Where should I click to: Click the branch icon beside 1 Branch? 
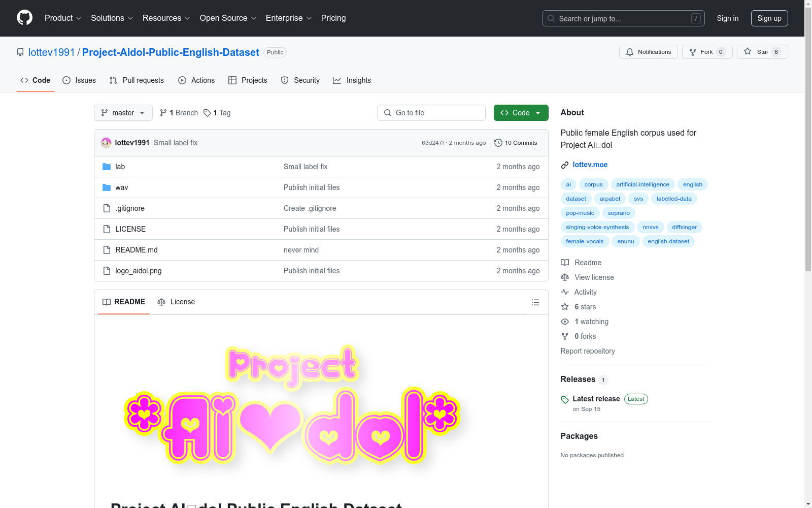tap(163, 113)
